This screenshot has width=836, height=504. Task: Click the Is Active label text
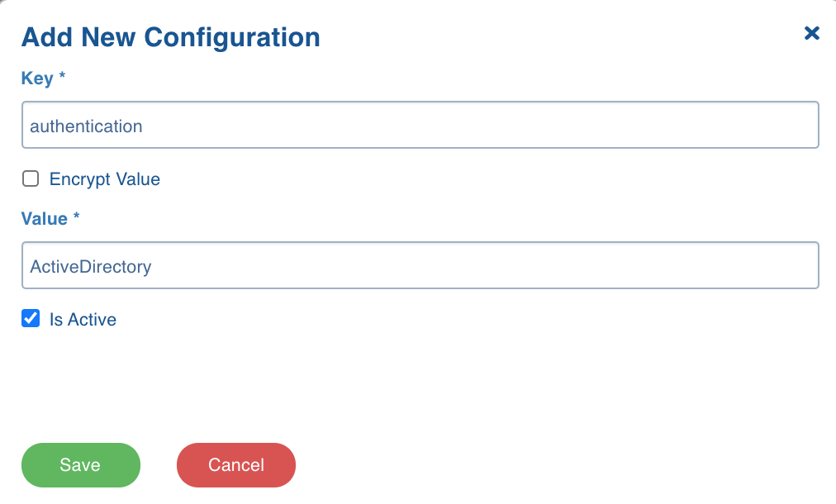(83, 320)
